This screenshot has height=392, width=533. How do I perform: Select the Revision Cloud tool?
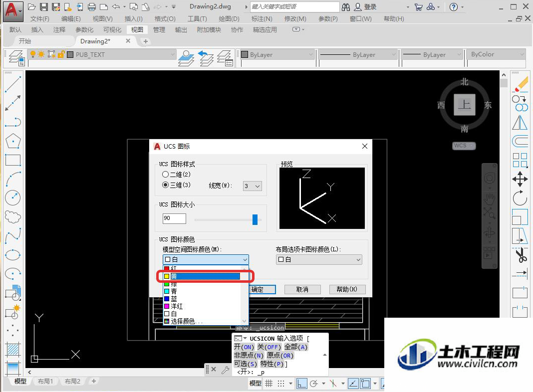[13, 217]
